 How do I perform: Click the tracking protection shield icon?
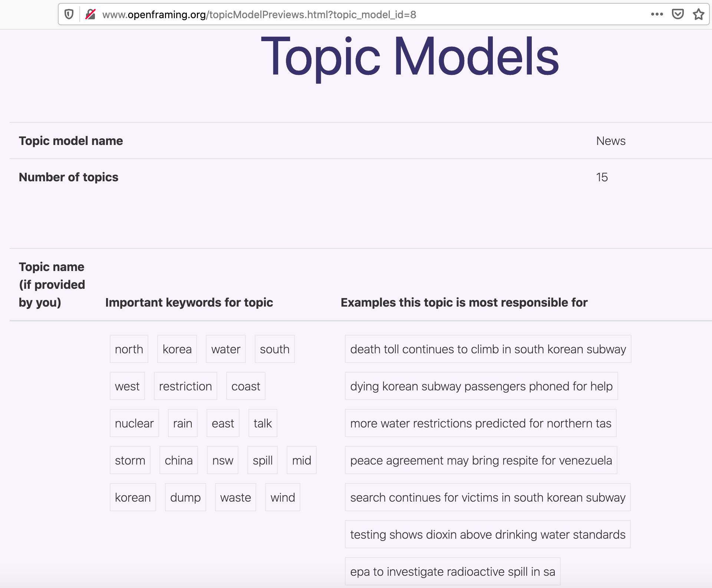[x=69, y=14]
